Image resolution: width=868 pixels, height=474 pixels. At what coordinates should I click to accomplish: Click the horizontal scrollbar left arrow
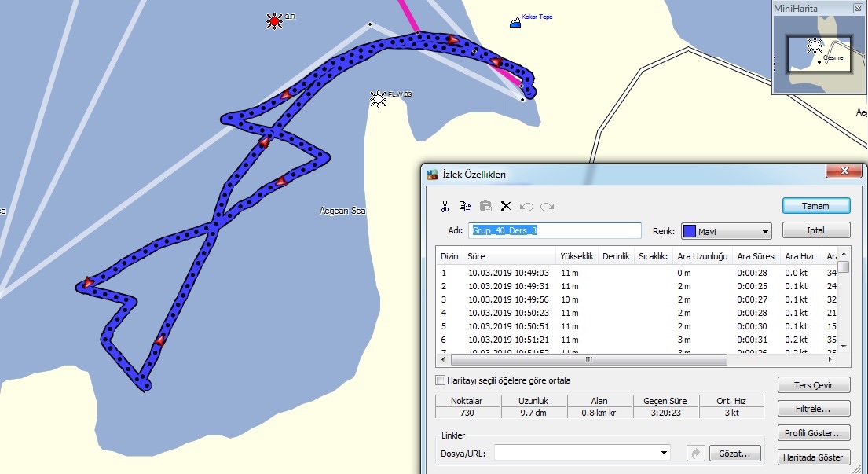coord(442,360)
